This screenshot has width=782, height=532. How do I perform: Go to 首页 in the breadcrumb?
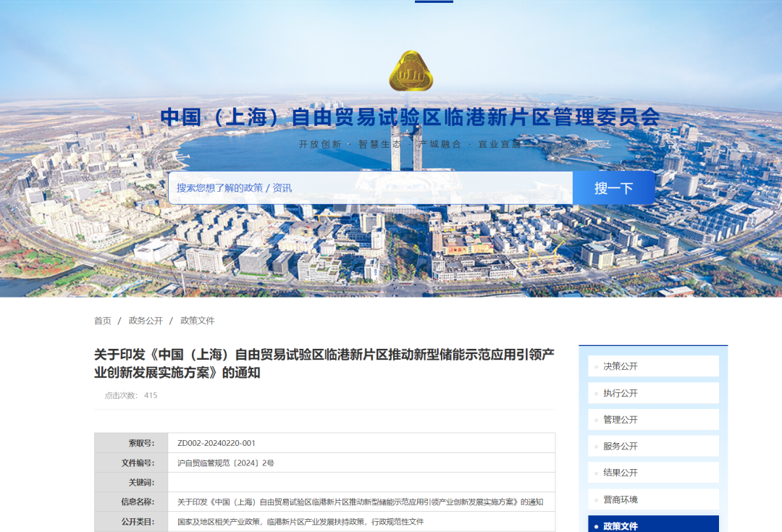[x=103, y=321]
